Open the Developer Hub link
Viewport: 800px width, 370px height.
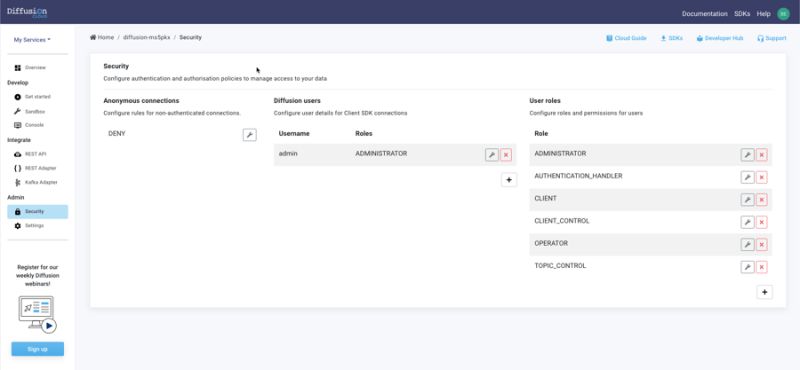tap(720, 38)
